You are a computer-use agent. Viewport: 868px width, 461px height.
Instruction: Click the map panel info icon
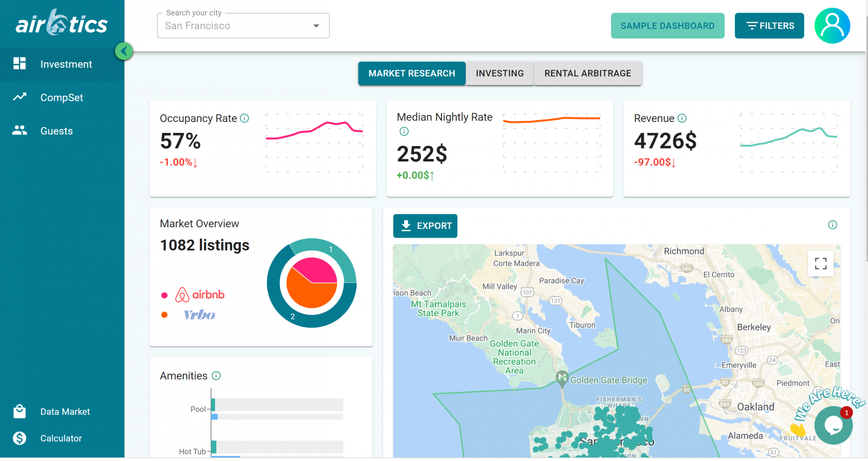(832, 225)
